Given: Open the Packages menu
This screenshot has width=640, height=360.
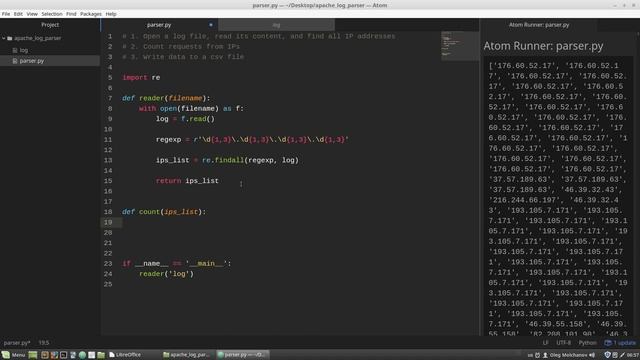Looking at the screenshot, I should tap(91, 14).
